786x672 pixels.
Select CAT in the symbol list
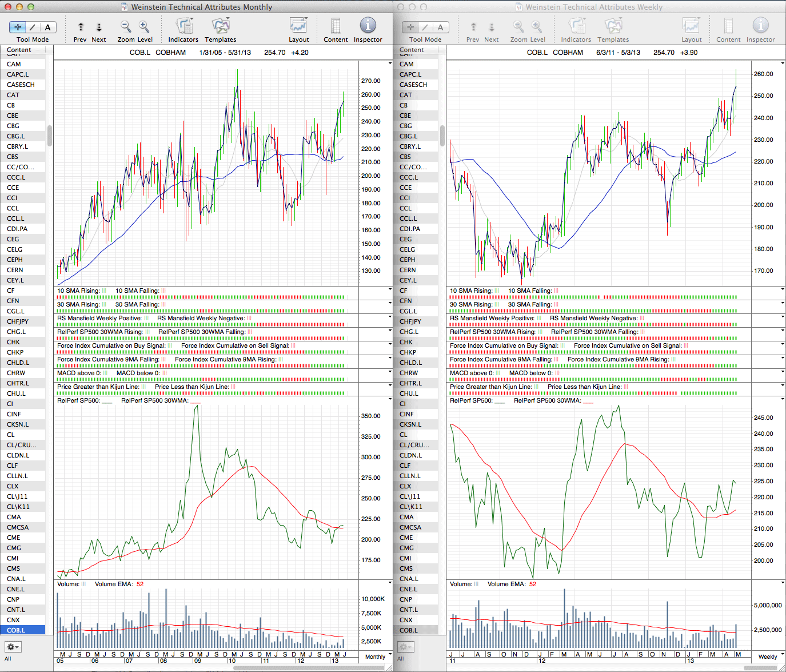[13, 95]
